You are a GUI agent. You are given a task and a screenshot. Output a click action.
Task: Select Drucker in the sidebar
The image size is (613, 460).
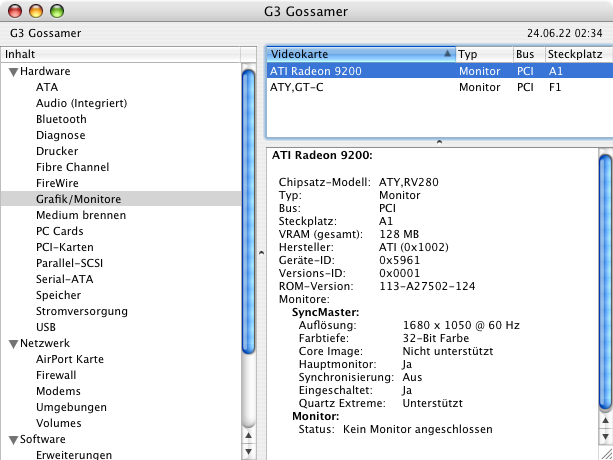click(57, 151)
